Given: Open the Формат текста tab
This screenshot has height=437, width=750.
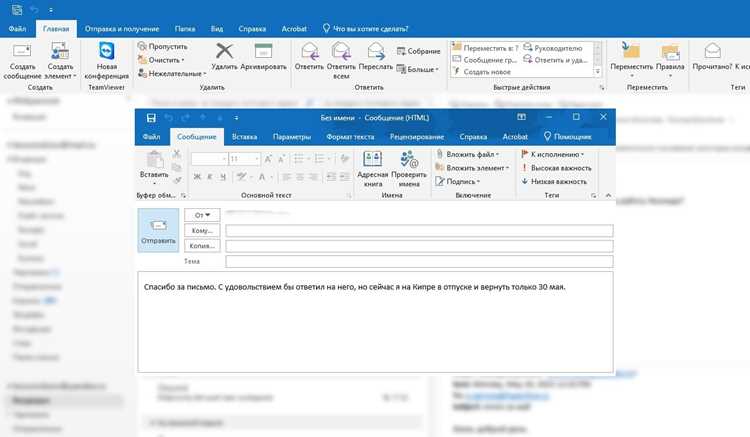Looking at the screenshot, I should (350, 137).
